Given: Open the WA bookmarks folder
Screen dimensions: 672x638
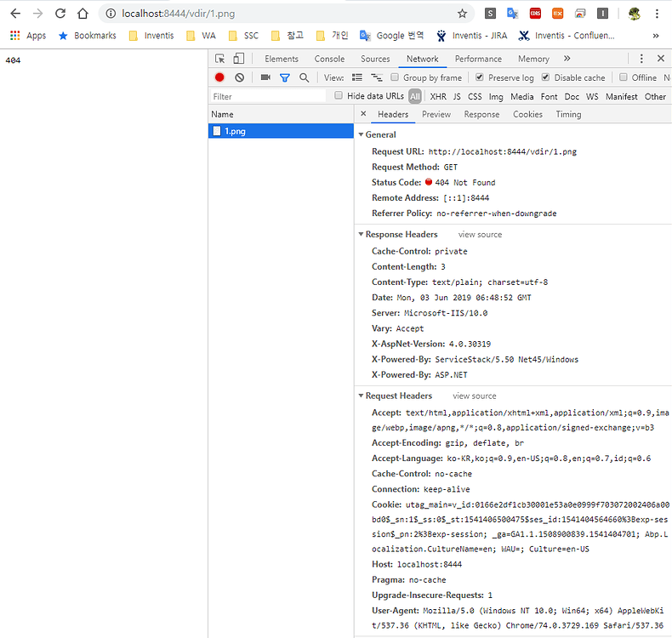Looking at the screenshot, I should tap(201, 36).
